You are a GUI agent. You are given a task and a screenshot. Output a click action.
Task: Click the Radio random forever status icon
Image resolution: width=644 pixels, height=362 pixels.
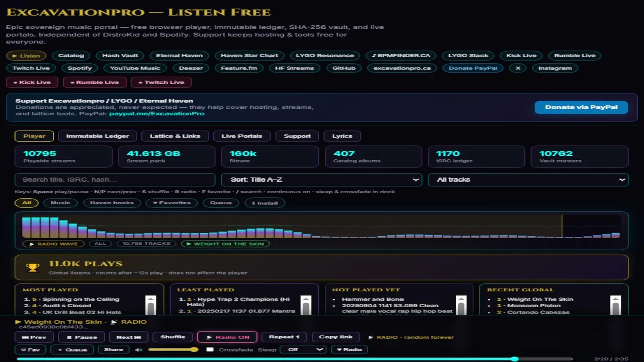371,337
